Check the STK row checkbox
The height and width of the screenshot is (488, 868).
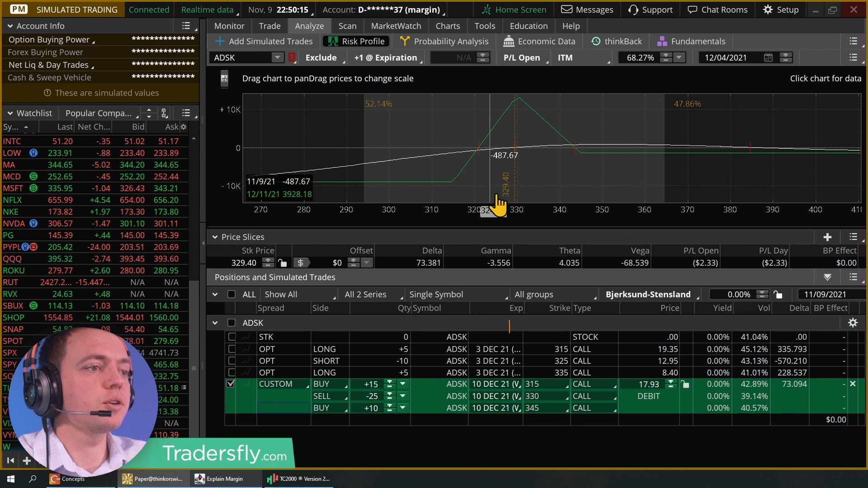231,337
